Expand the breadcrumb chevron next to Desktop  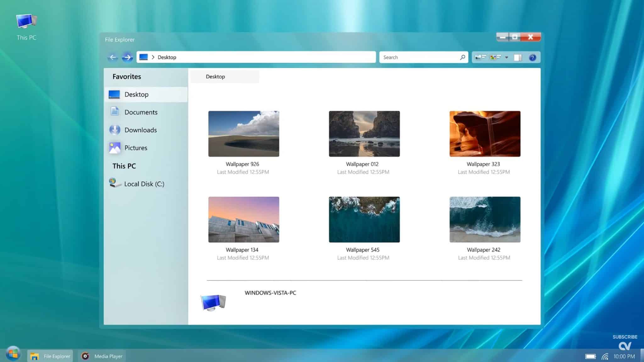pyautogui.click(x=153, y=57)
